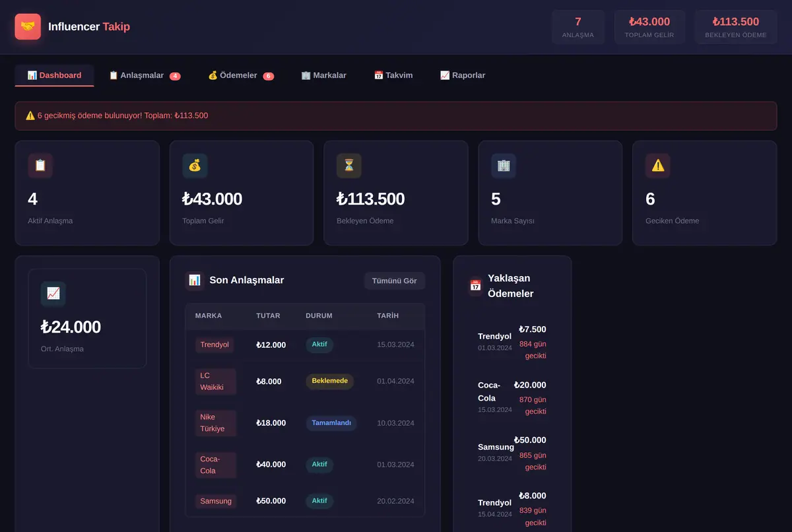Click the MARKA column header
792x532 pixels.
pos(209,316)
